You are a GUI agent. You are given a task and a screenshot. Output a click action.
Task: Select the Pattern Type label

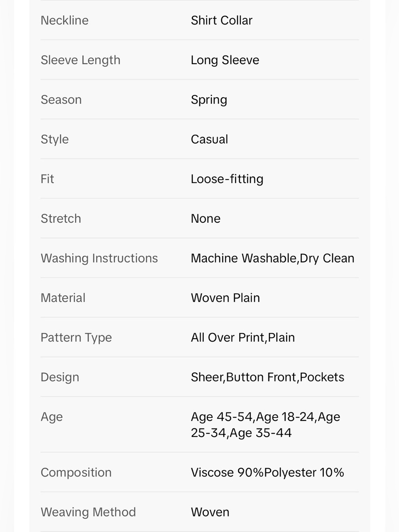(76, 338)
